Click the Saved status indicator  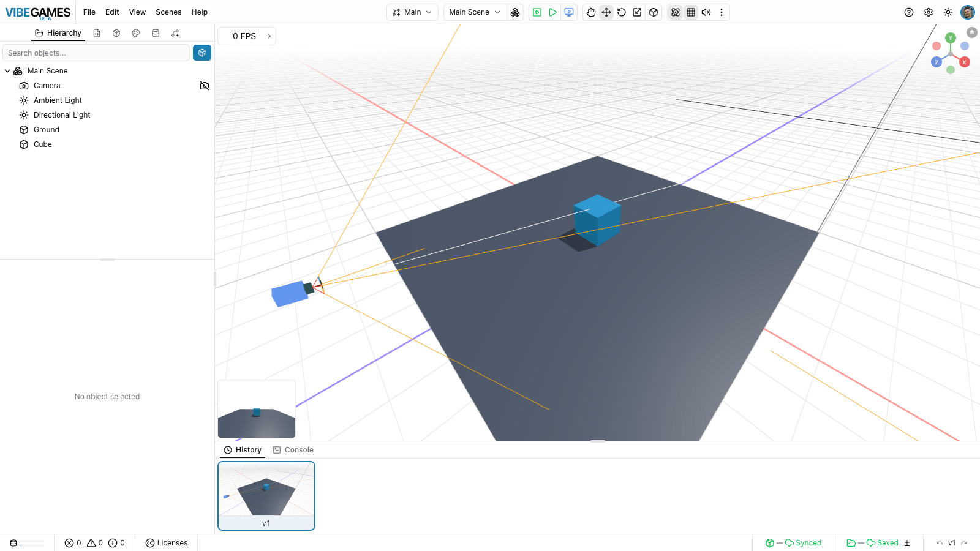872,543
